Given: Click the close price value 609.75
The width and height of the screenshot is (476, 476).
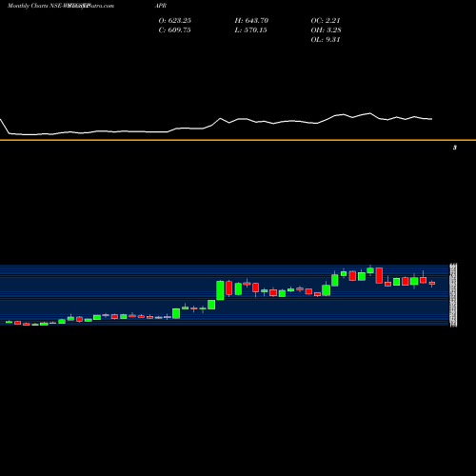Looking at the screenshot, I should pos(179,30).
